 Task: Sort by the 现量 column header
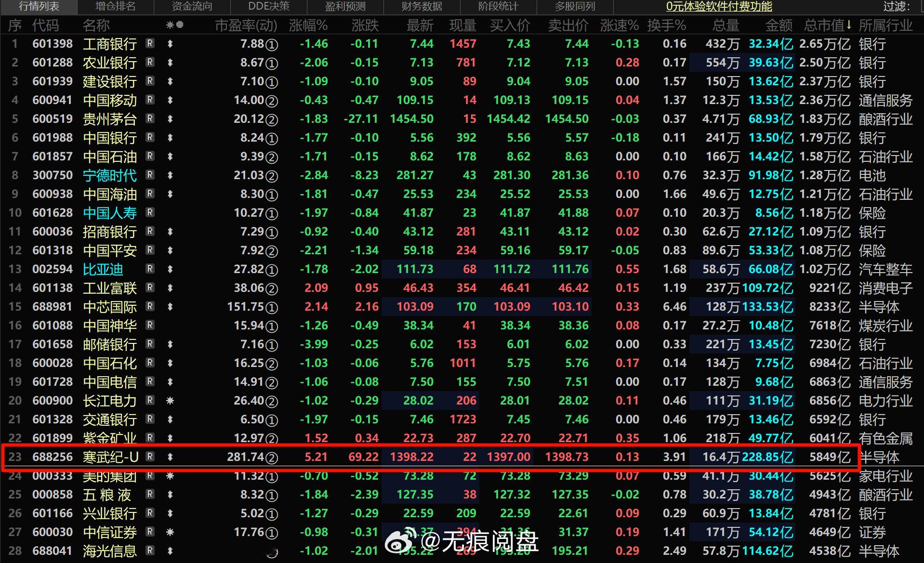pyautogui.click(x=462, y=25)
